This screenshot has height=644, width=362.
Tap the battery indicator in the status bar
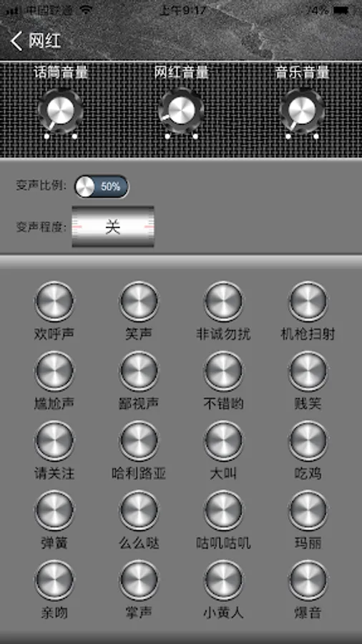pos(341,10)
